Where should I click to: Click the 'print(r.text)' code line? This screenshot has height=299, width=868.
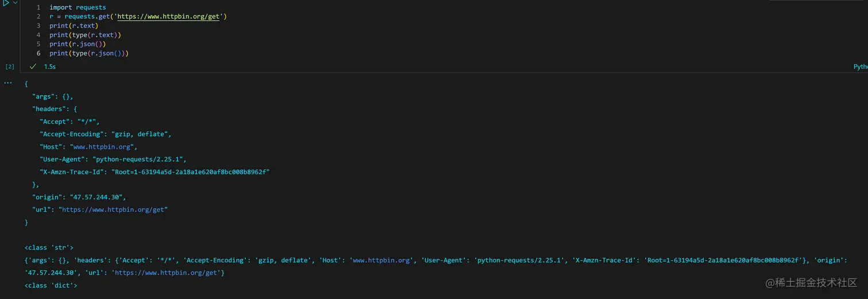tap(73, 26)
